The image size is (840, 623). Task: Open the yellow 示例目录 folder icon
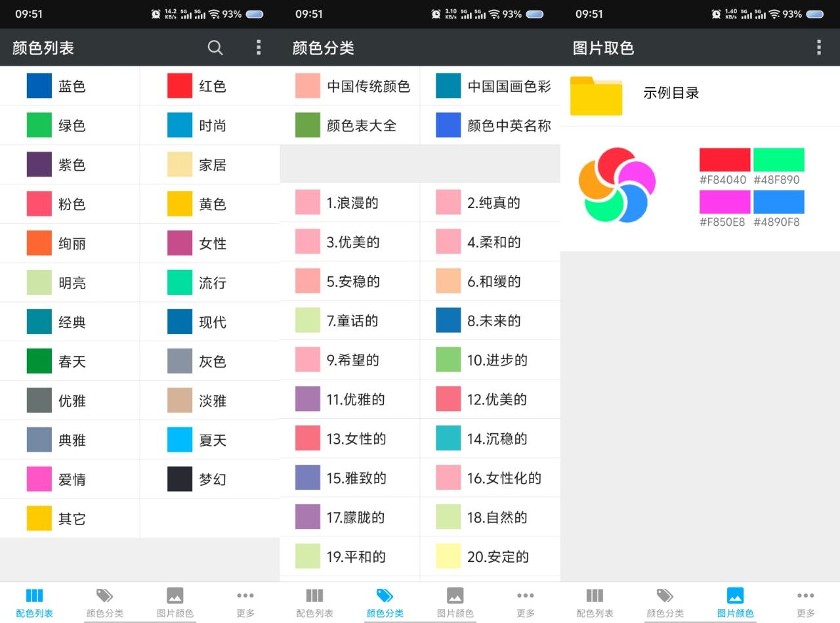[596, 96]
